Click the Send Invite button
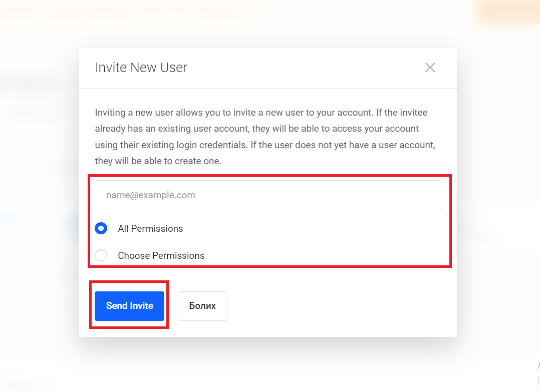The width and height of the screenshot is (540, 392). [129, 306]
